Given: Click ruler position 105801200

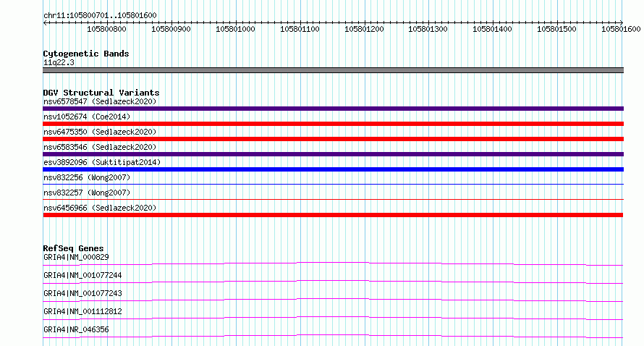Looking at the screenshot, I should coord(364,29).
